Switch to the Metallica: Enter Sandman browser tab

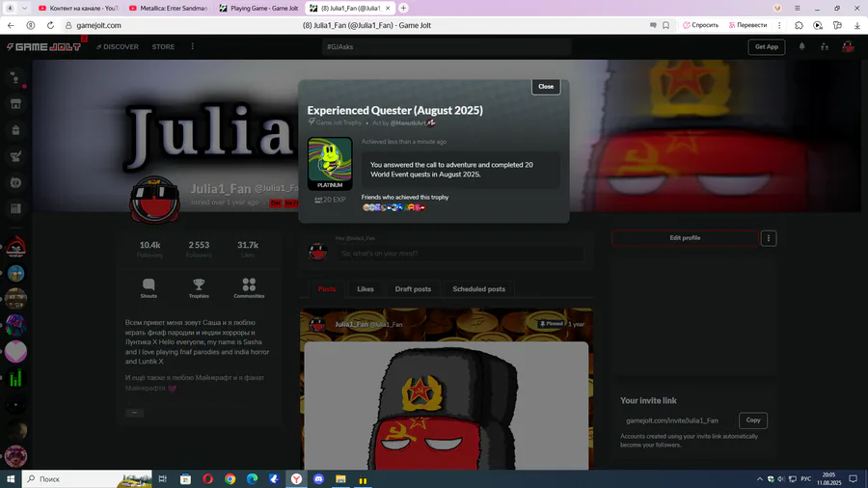pyautogui.click(x=168, y=9)
